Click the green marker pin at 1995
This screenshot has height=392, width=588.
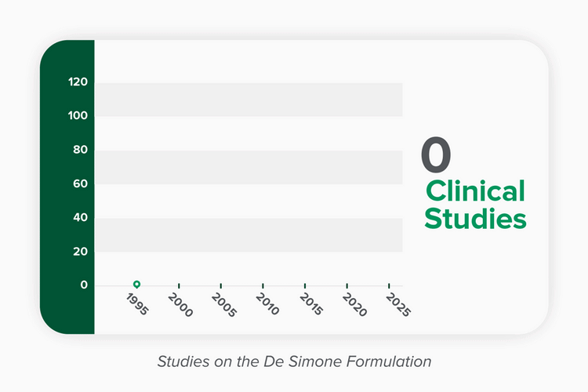tap(136, 285)
